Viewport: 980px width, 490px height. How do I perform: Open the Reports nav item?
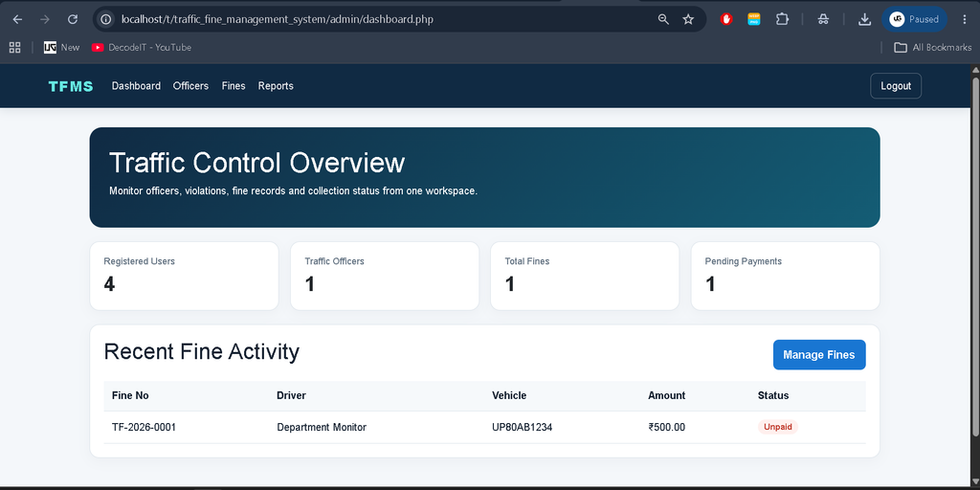pyautogui.click(x=276, y=86)
